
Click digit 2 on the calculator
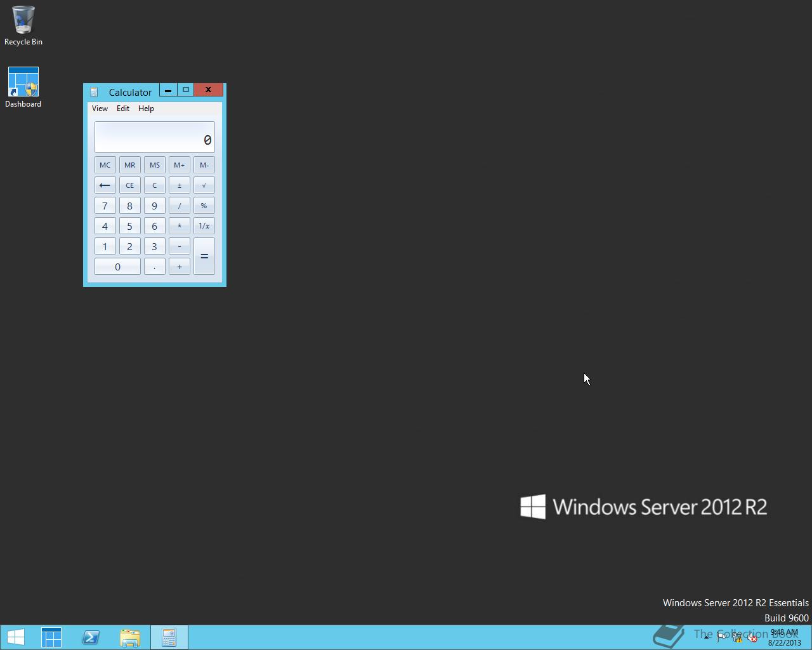[x=130, y=246]
